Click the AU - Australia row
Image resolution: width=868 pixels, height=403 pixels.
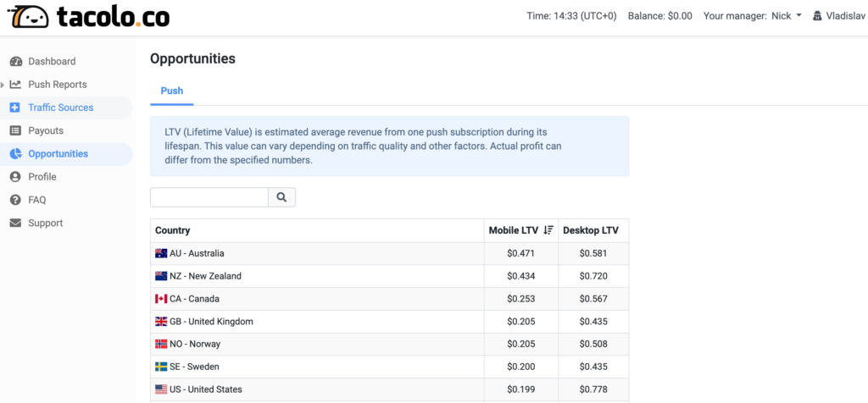(x=389, y=253)
